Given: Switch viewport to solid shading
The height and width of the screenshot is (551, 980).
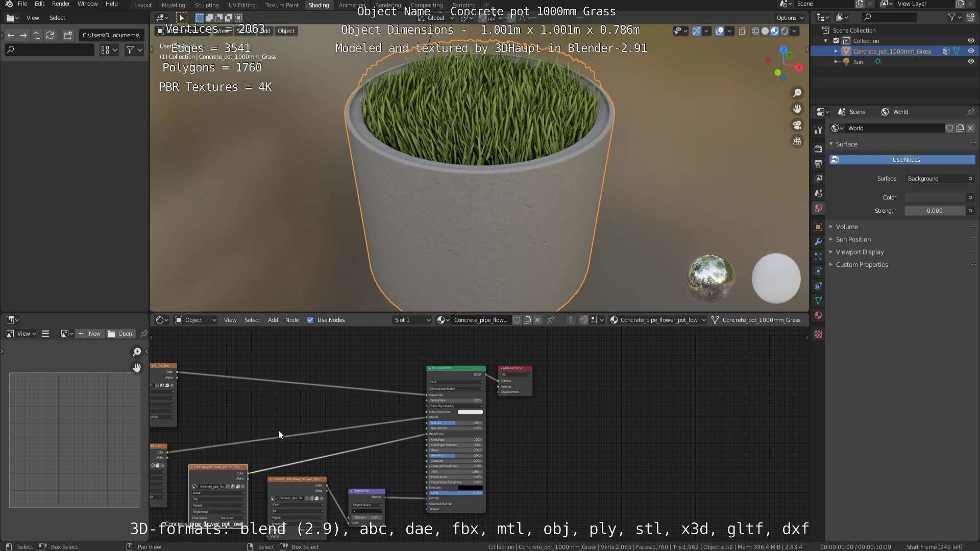Looking at the screenshot, I should 765,31.
